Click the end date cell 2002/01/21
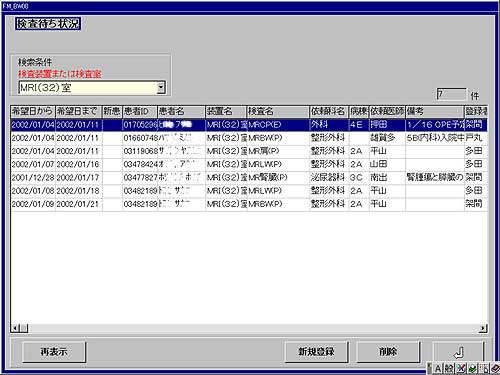Viewport: 500px width, 375px height. pyautogui.click(x=79, y=204)
